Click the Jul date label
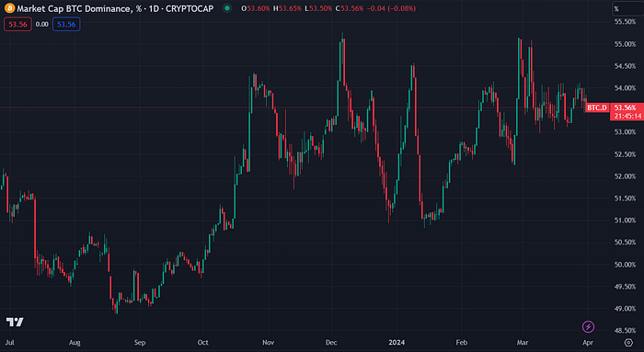644x352 pixels. click(x=9, y=342)
